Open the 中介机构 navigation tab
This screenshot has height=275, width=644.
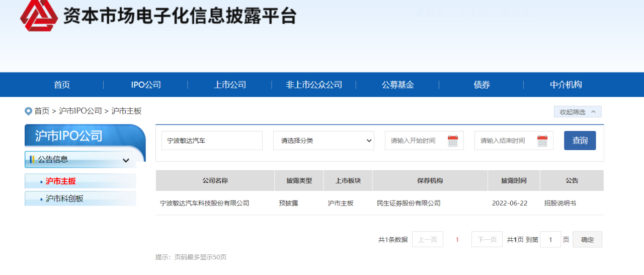click(566, 85)
